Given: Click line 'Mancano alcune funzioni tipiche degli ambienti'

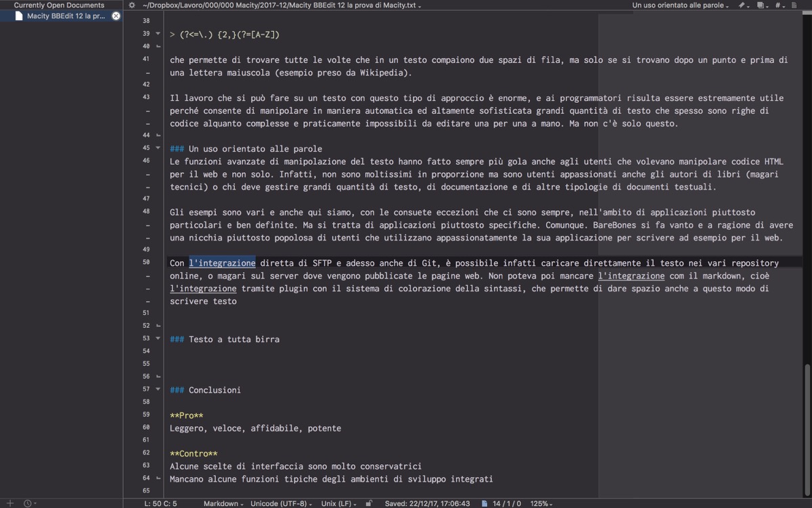Looking at the screenshot, I should [332, 479].
